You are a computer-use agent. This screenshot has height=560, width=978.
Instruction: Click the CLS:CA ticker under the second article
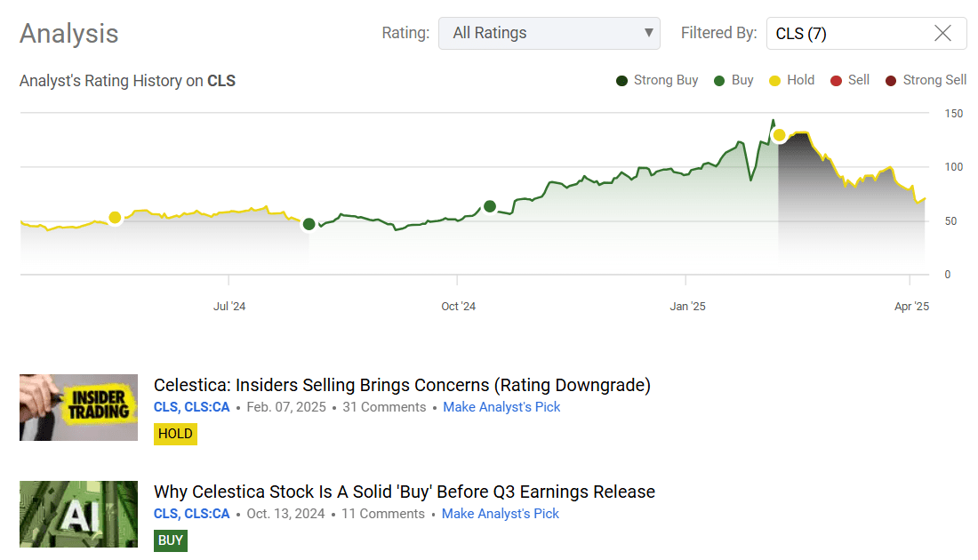206,513
